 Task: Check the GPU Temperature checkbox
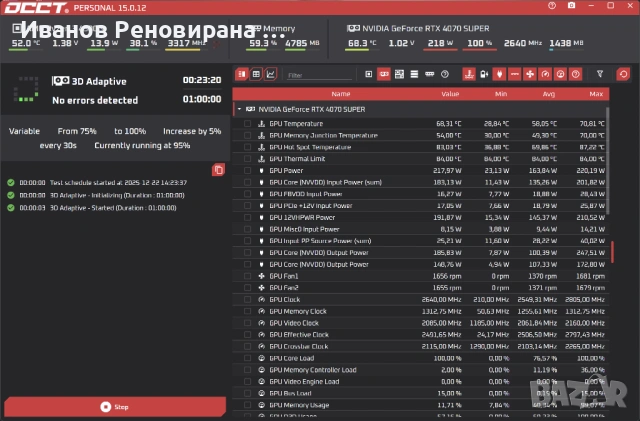pyautogui.click(x=247, y=124)
